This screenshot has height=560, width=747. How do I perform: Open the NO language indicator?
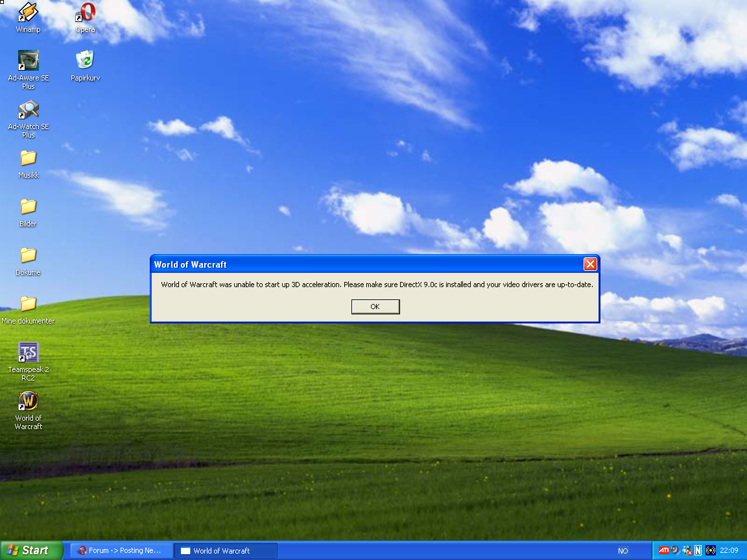pyautogui.click(x=622, y=551)
